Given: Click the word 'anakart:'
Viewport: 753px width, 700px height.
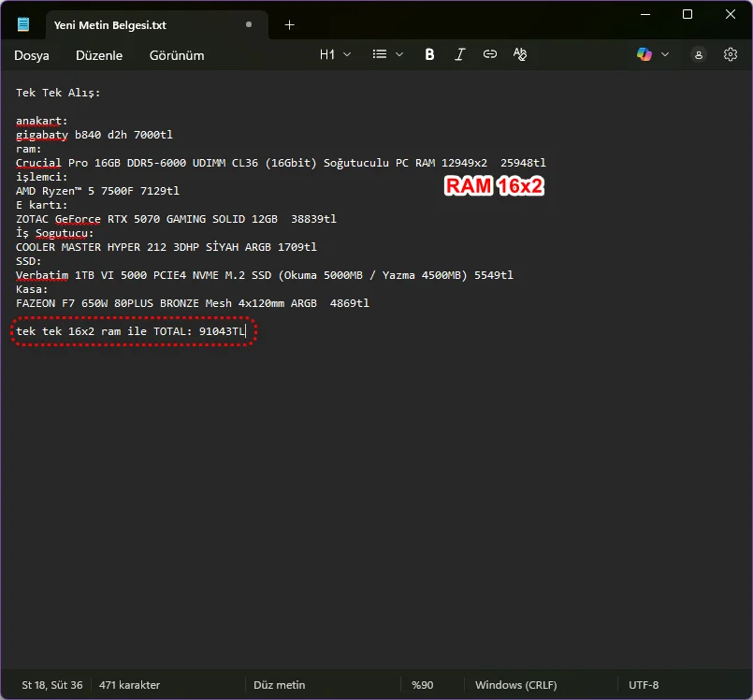Looking at the screenshot, I should pyautogui.click(x=42, y=121).
